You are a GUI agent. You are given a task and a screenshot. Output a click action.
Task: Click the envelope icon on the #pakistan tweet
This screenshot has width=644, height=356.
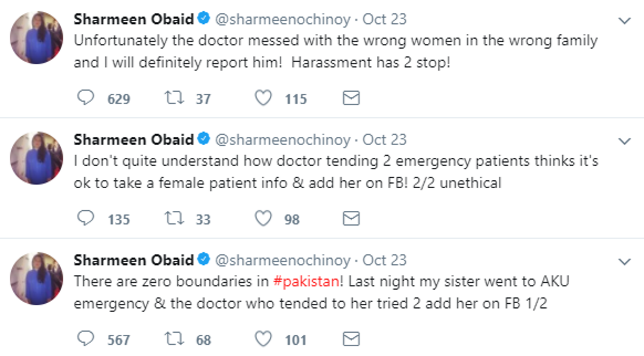pyautogui.click(x=351, y=339)
